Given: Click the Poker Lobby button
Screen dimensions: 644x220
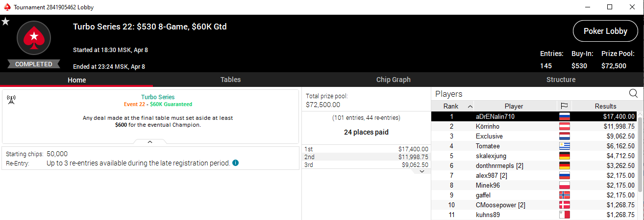Looking at the screenshot, I should coord(605,31).
